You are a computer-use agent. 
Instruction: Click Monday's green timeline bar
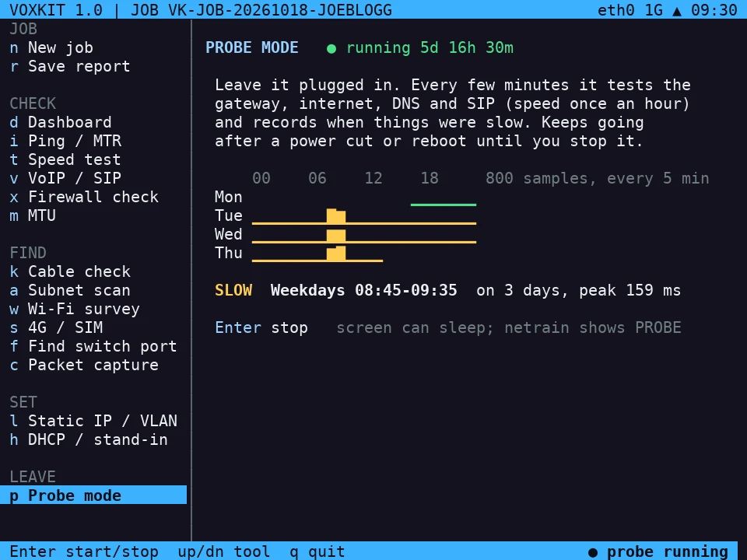tap(443, 205)
